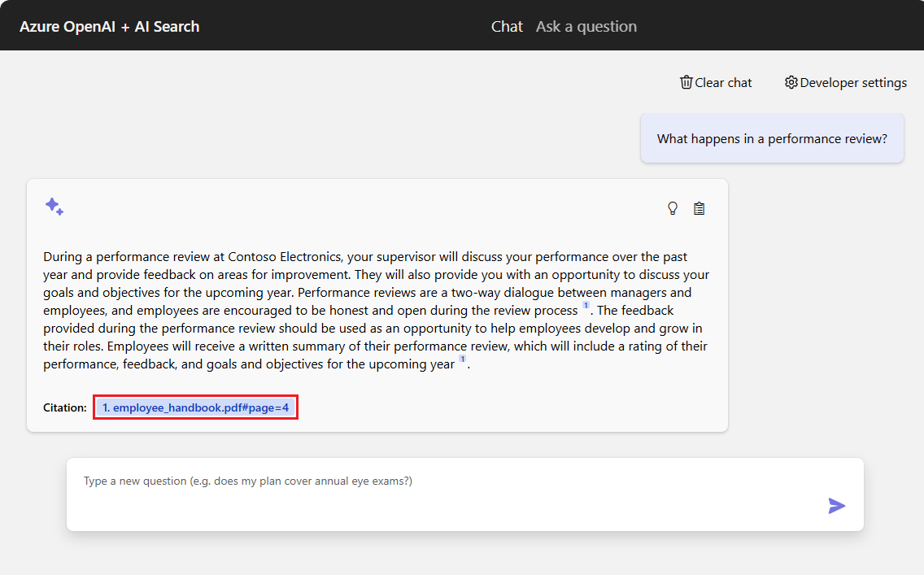Click the blank area right of the answer card
The height and width of the screenshot is (575, 924).
click(822, 309)
